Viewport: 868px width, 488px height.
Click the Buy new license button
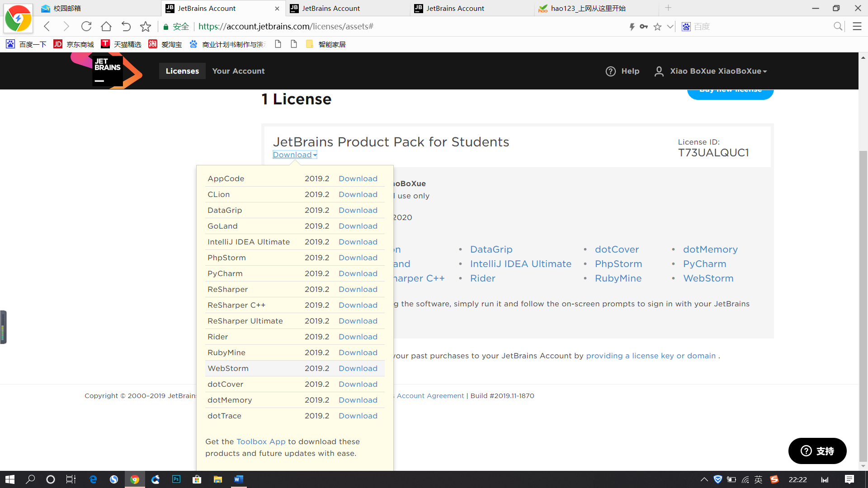click(730, 93)
